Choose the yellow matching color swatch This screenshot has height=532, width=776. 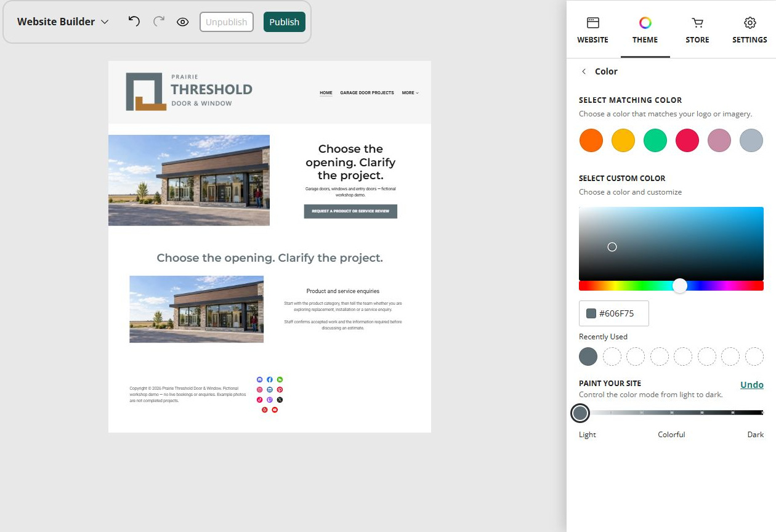[x=623, y=140]
